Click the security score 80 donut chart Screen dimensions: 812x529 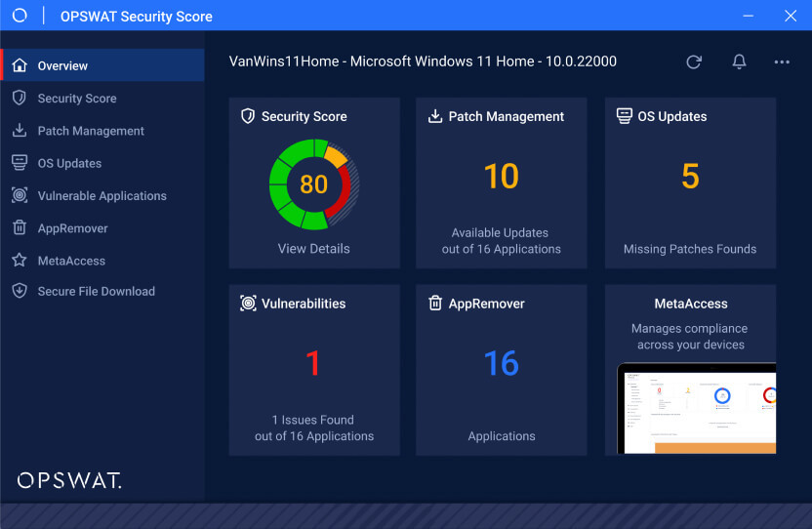[x=313, y=183]
